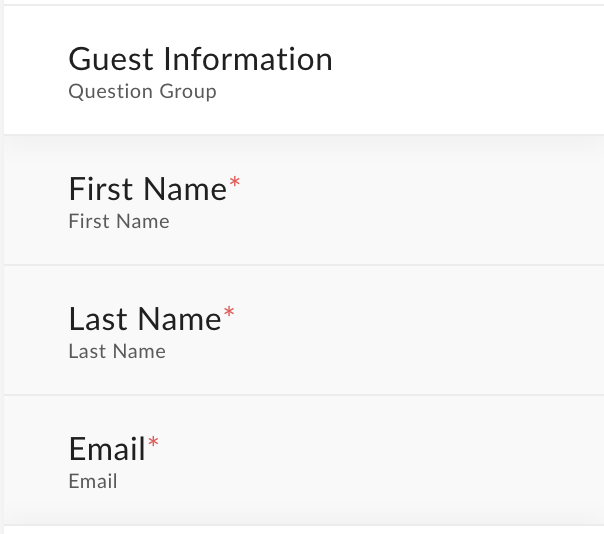Open the Last Name question title
Screen dimensions: 604x534
coord(145,319)
